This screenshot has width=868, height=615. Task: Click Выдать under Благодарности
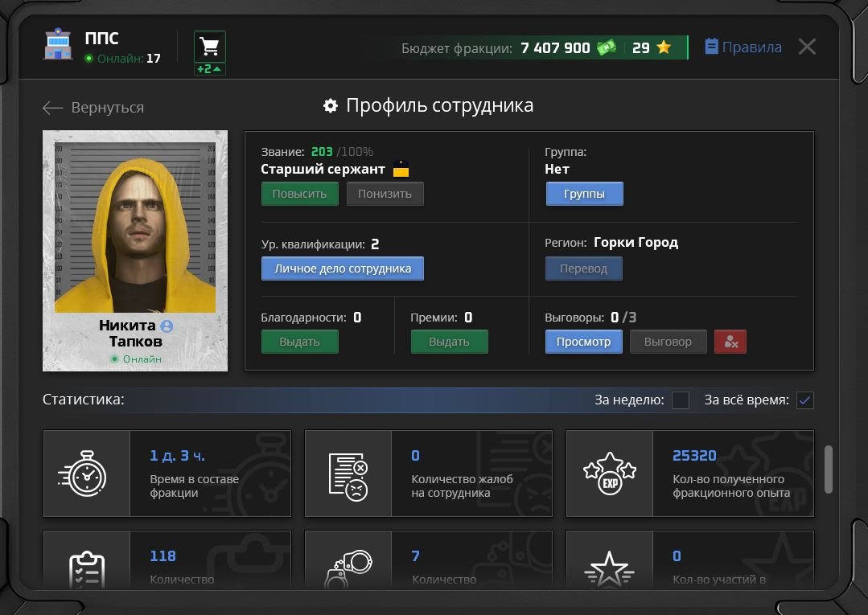point(299,342)
